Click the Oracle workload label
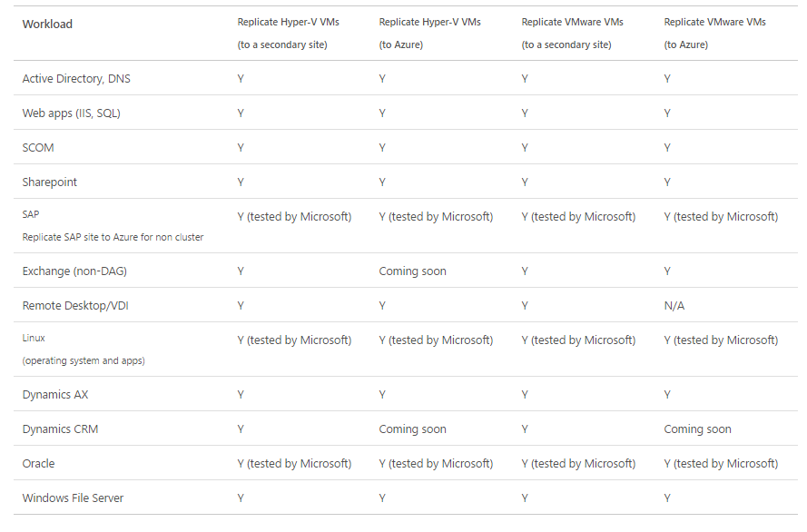Screen dimensions: 807x532 click(38, 464)
